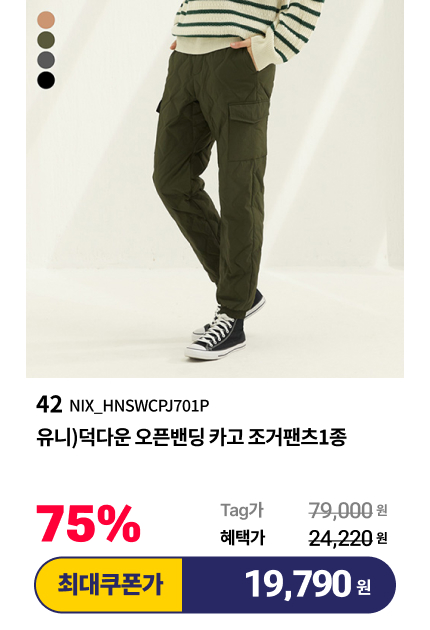This screenshot has width=430, height=630.
Task: Select the olive green color swatch
Action: [46, 40]
